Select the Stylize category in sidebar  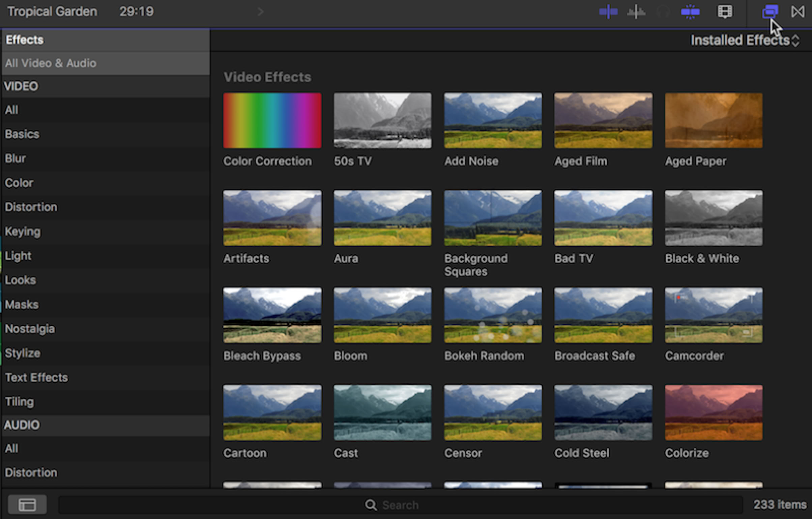(23, 353)
